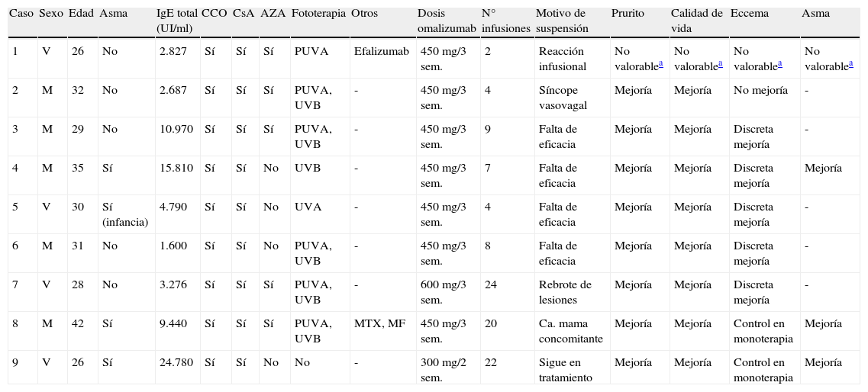Click the 'Rebrote de lesiones' cell
Viewport: 868px width, 392px height.
(565, 292)
